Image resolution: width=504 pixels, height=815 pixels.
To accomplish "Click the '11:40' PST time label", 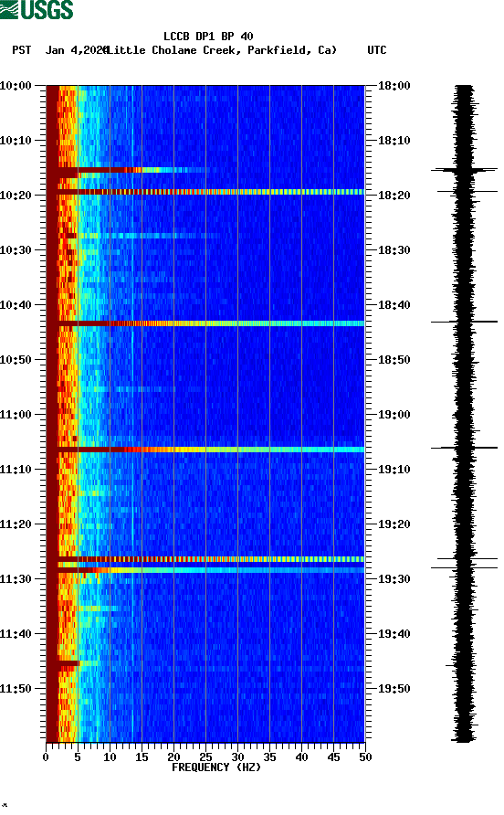I will [16, 634].
